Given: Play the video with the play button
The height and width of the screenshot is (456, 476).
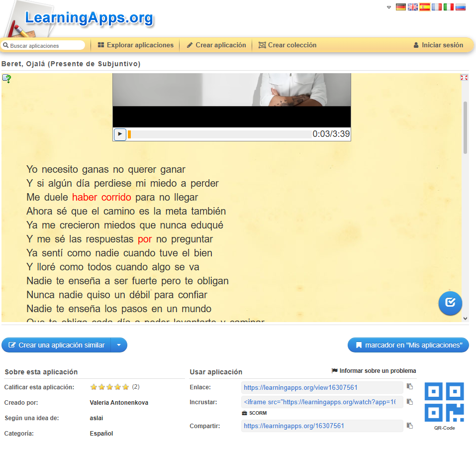Looking at the screenshot, I should [x=120, y=134].
